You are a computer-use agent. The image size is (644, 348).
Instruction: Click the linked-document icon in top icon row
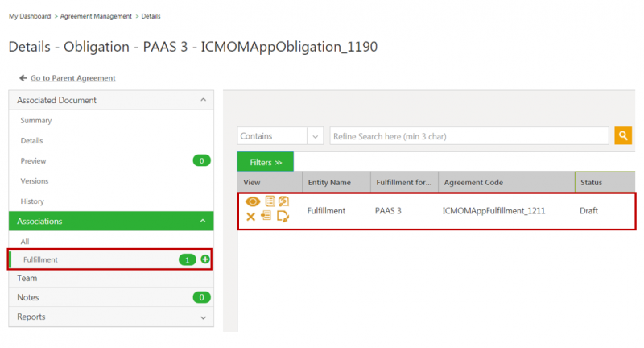[283, 201]
